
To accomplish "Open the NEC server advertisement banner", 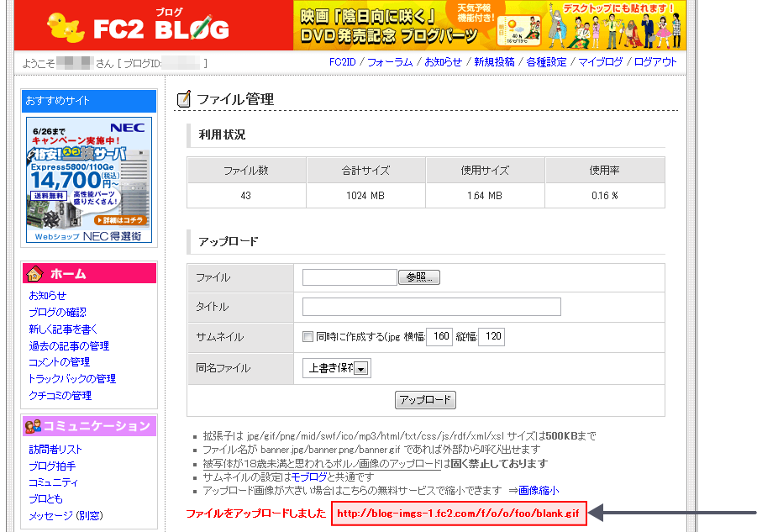I will (89, 180).
